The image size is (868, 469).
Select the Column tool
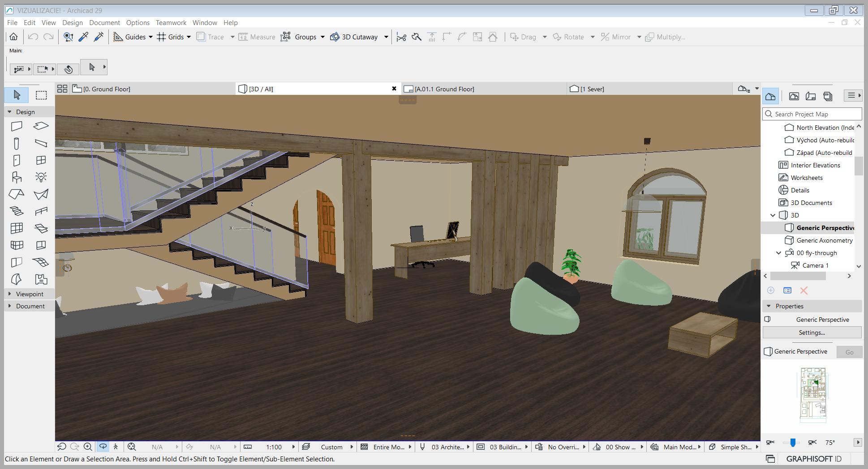pyautogui.click(x=17, y=143)
